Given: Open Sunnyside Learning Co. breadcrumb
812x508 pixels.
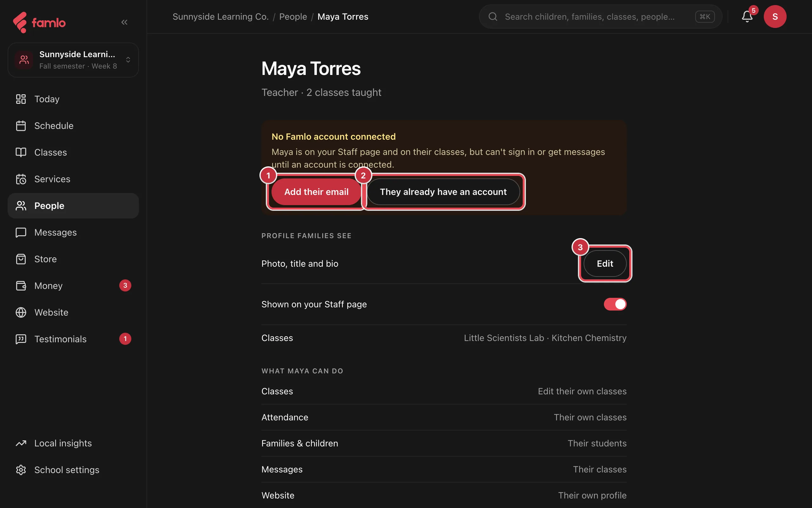Looking at the screenshot, I should pos(220,17).
